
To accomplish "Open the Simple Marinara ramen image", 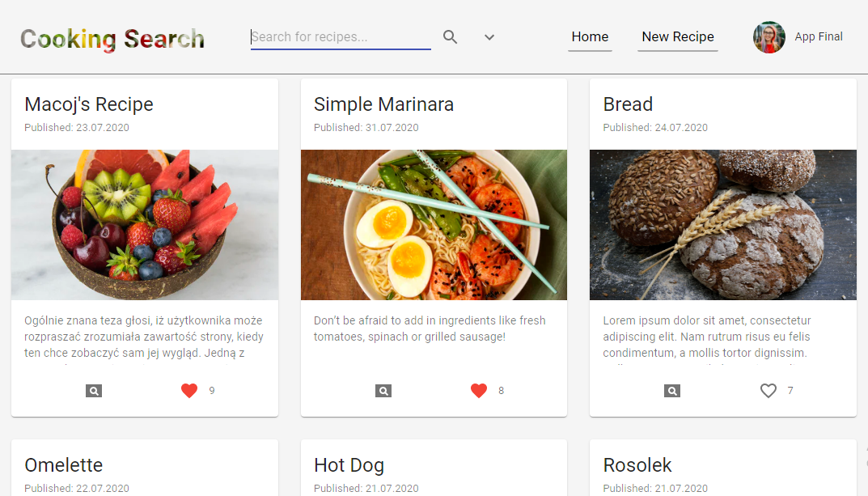I will pyautogui.click(x=434, y=225).
